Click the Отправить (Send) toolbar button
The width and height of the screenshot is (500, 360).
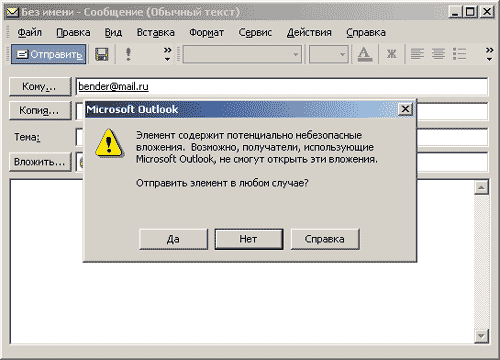pyautogui.click(x=49, y=54)
